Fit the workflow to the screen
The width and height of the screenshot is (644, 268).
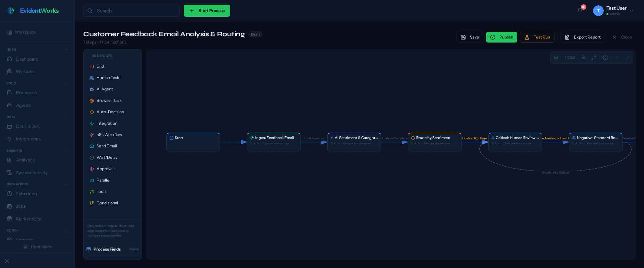pyautogui.click(x=594, y=58)
